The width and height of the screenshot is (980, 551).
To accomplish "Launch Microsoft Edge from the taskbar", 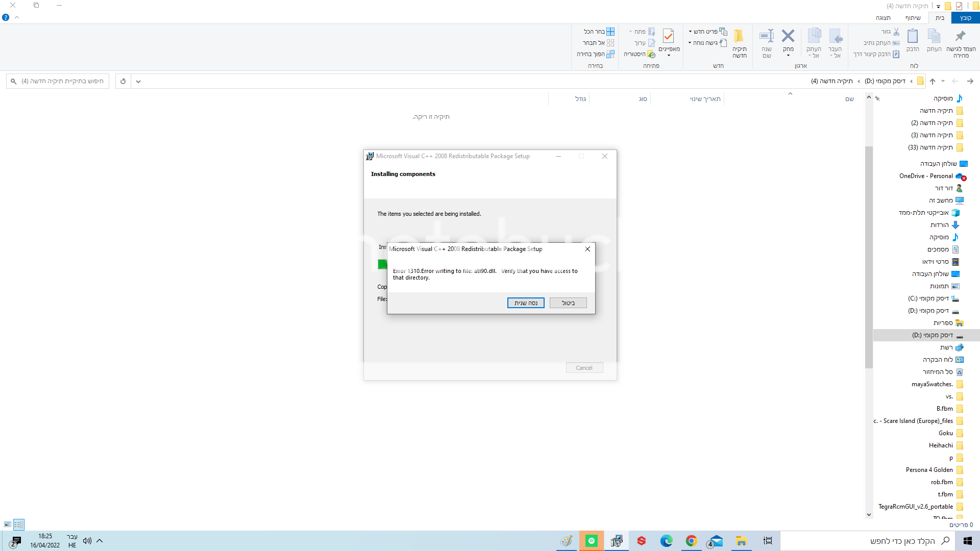I will 667,541.
